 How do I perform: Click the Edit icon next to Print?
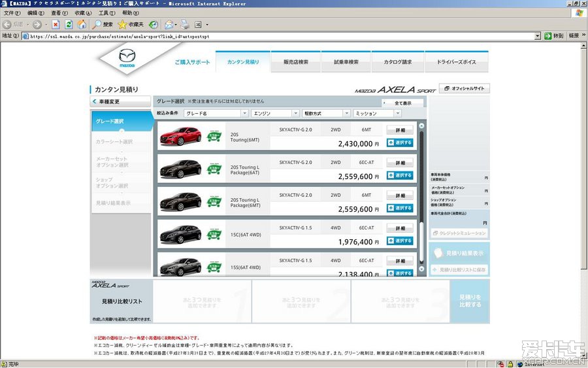198,25
